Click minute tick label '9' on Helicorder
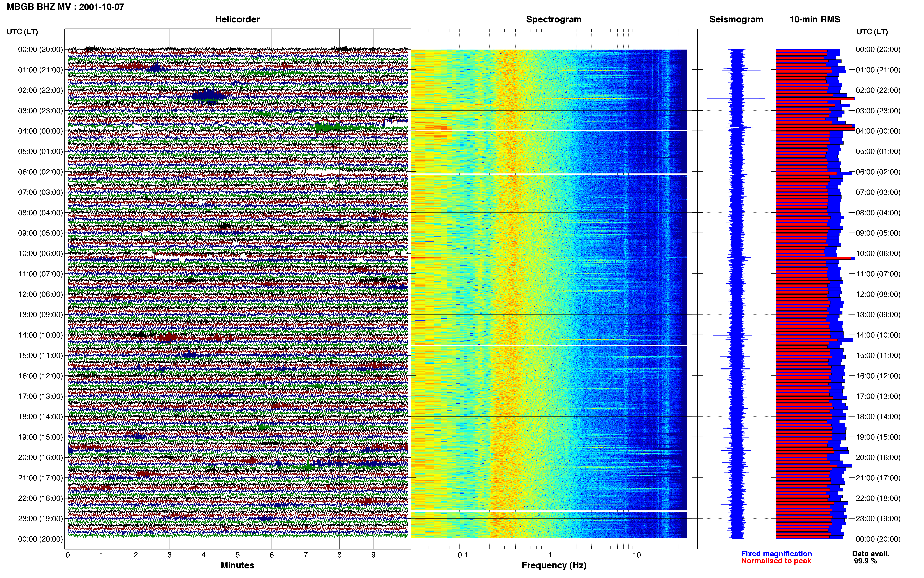Viewport: 924px width, 578px height. click(373, 555)
